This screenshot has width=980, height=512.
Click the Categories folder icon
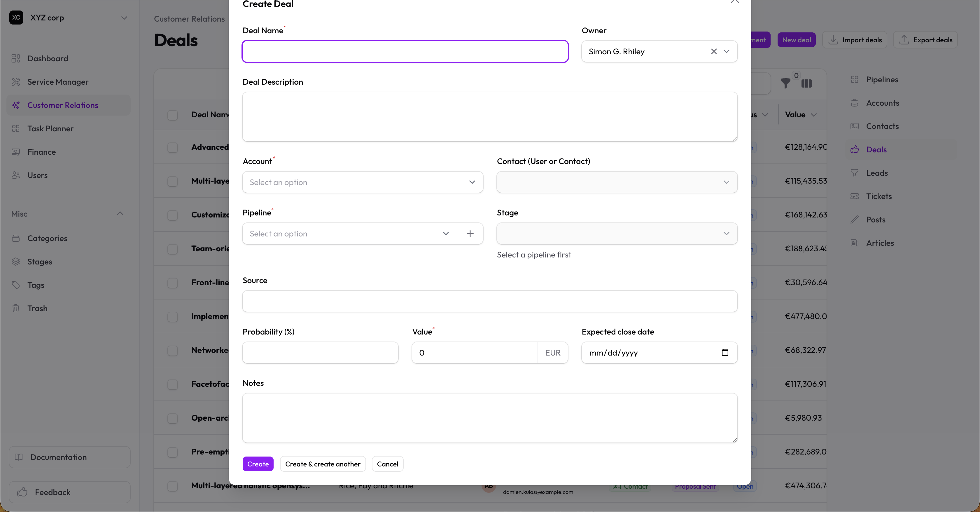coord(15,238)
